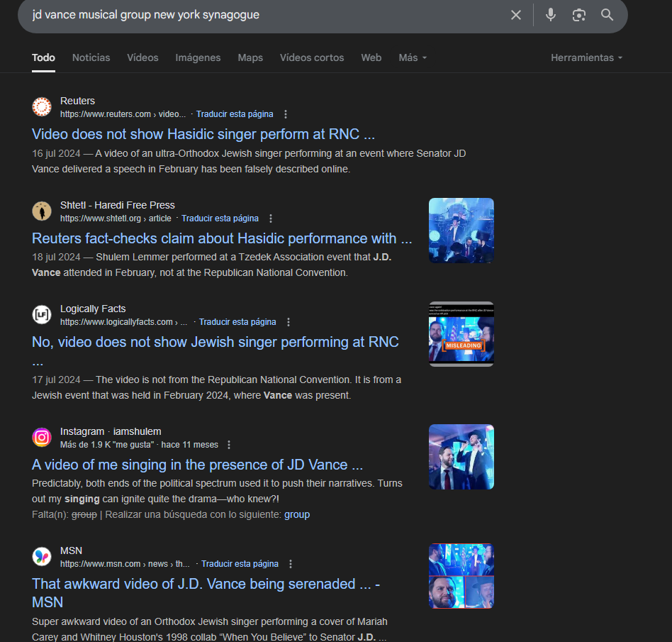Click the 'Instagram · iamshulem' source name
Image resolution: width=672 pixels, height=642 pixels.
[x=111, y=431]
